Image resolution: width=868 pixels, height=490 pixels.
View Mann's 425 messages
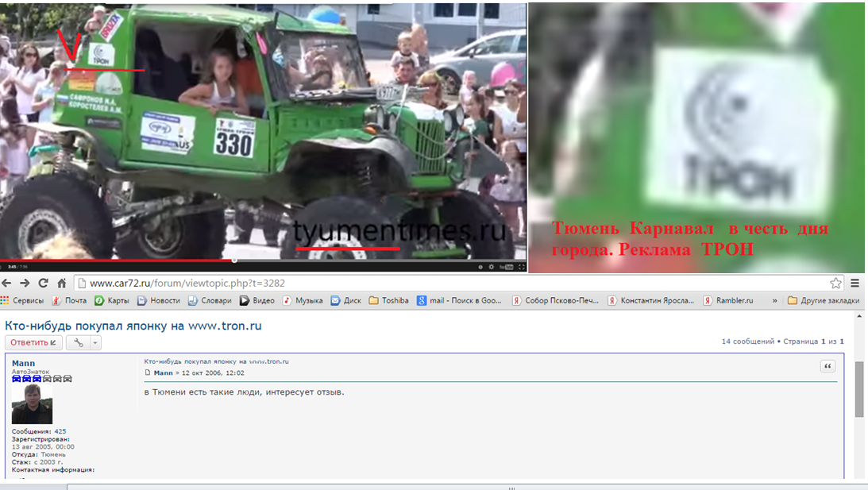tap(60, 431)
